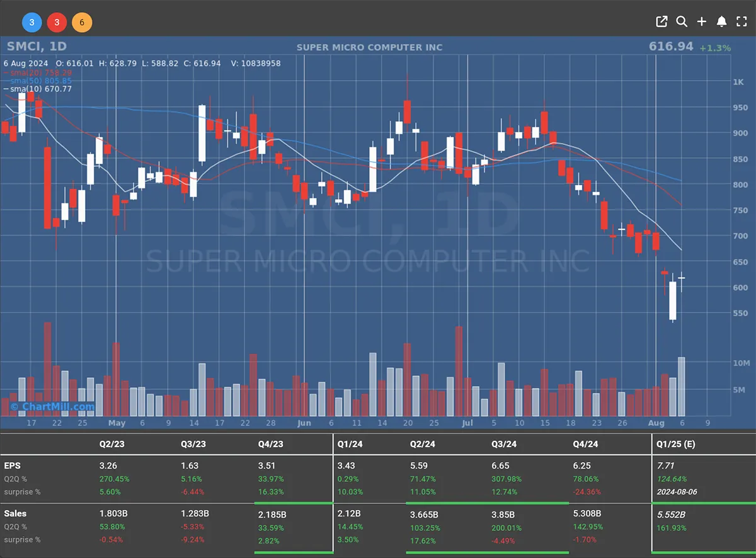756x558 pixels.
Task: Click the 10M volume axis label
Action: coord(742,363)
